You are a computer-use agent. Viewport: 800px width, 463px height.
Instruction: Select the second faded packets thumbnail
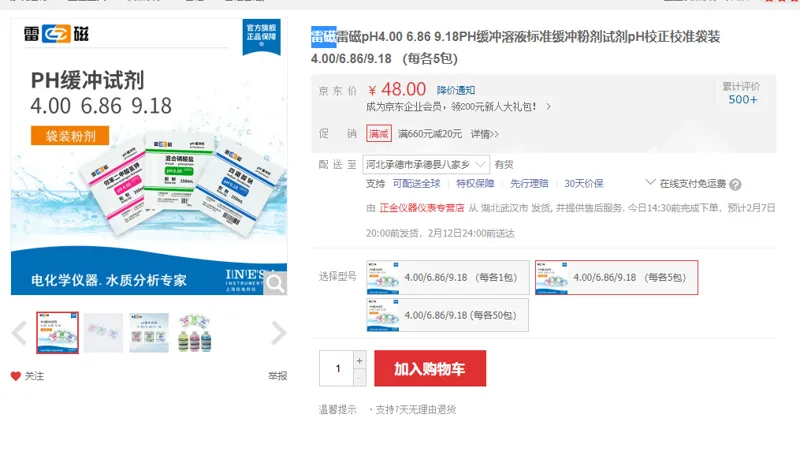coord(103,333)
